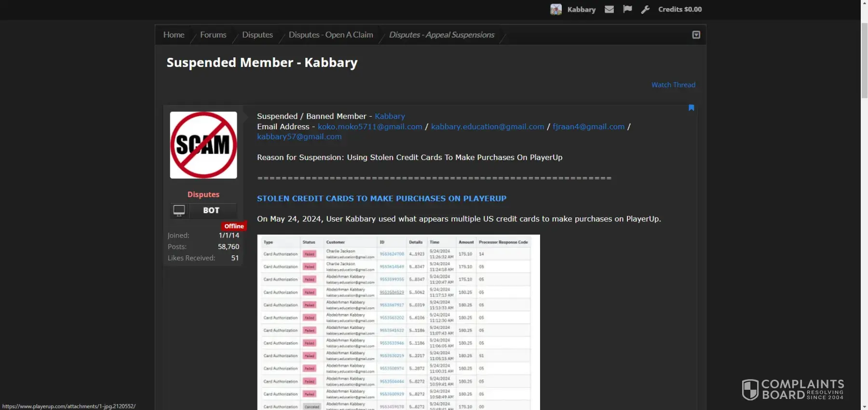Click the SCAM avatar image
The width and height of the screenshot is (868, 410).
coord(203,145)
